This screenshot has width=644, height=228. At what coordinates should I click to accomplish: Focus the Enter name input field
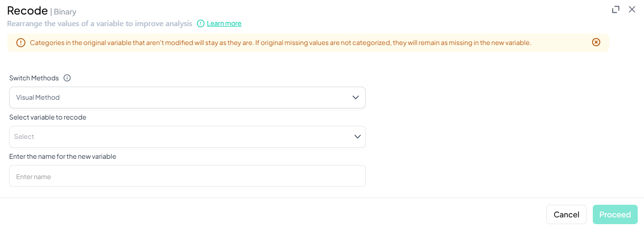click(187, 176)
